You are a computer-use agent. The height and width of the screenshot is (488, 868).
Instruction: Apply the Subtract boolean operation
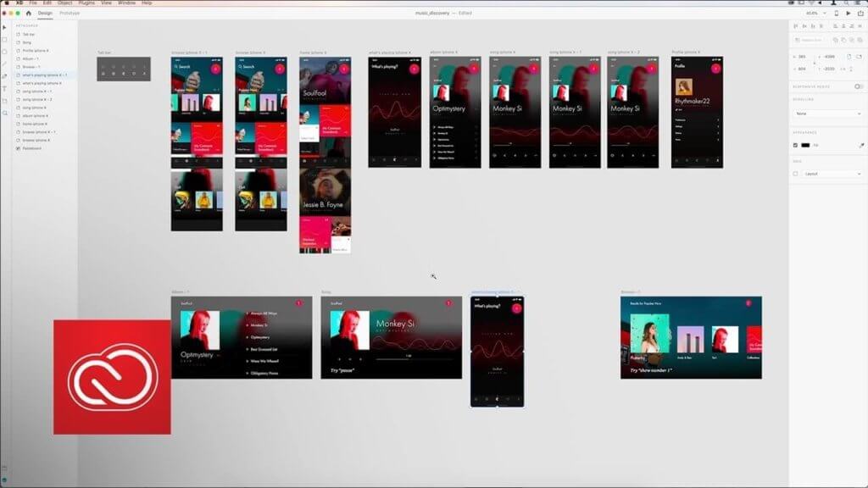[x=843, y=40]
